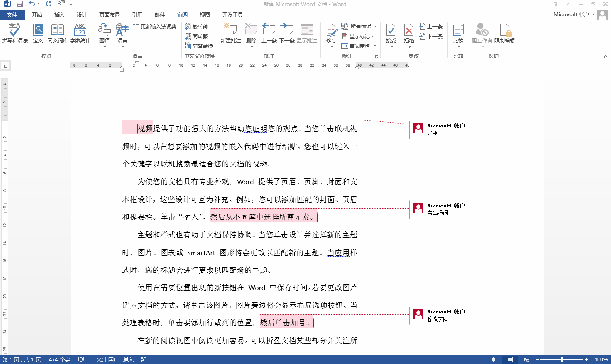611x364 pixels.
Task: Switch to the 视图 ribbon tab
Action: point(204,14)
